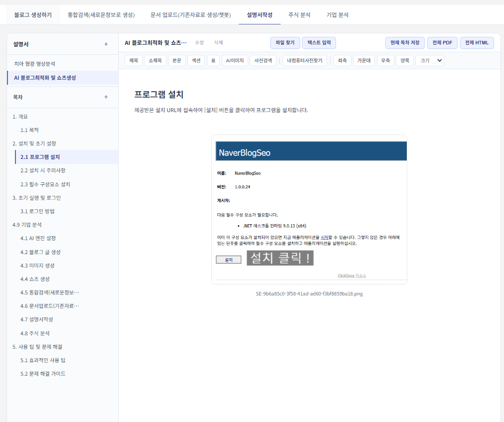This screenshot has width=504, height=422.
Task: Select 2.1 프로그램 설치 entry
Action: 66,157
